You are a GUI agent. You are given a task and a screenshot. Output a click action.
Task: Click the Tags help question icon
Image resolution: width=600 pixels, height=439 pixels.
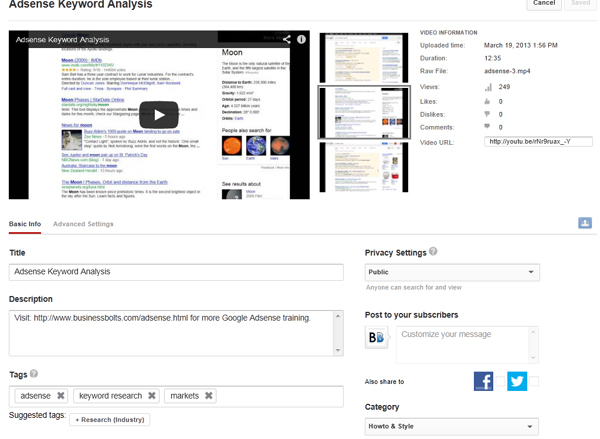click(x=34, y=374)
